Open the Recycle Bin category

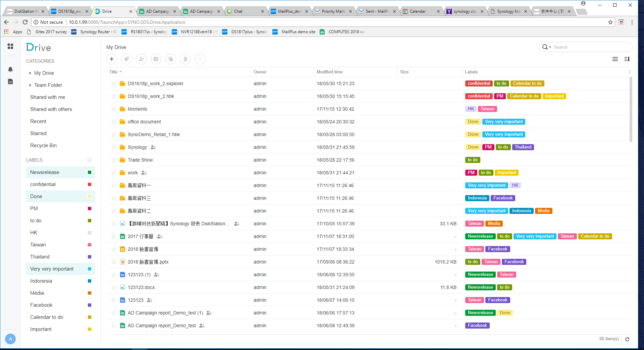(x=43, y=145)
